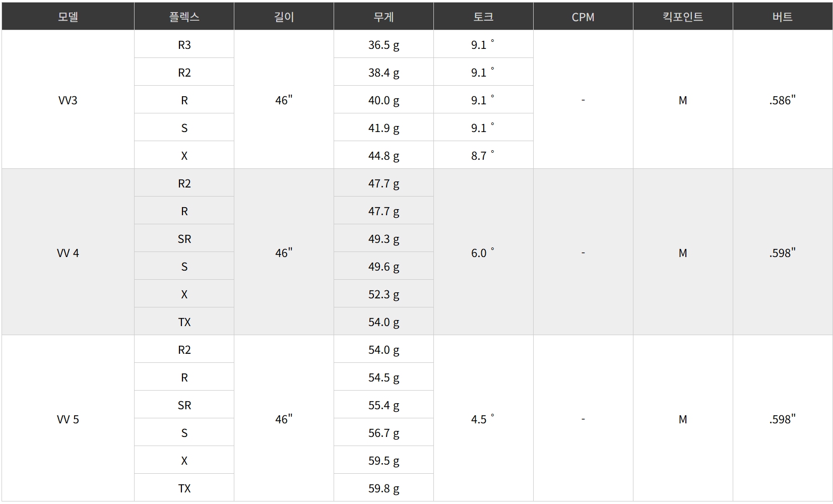Click the 버트 column header

pyautogui.click(x=783, y=17)
